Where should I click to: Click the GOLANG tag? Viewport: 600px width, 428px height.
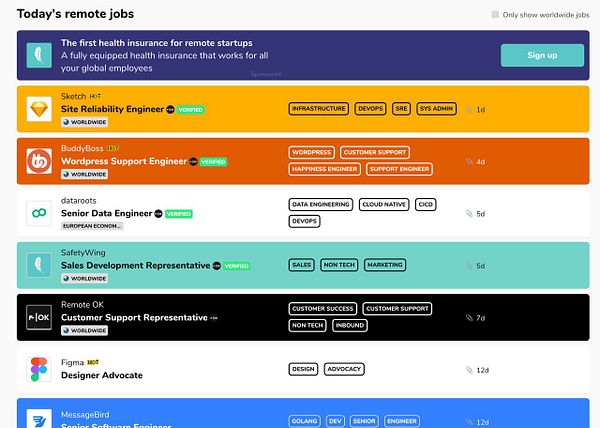304,421
